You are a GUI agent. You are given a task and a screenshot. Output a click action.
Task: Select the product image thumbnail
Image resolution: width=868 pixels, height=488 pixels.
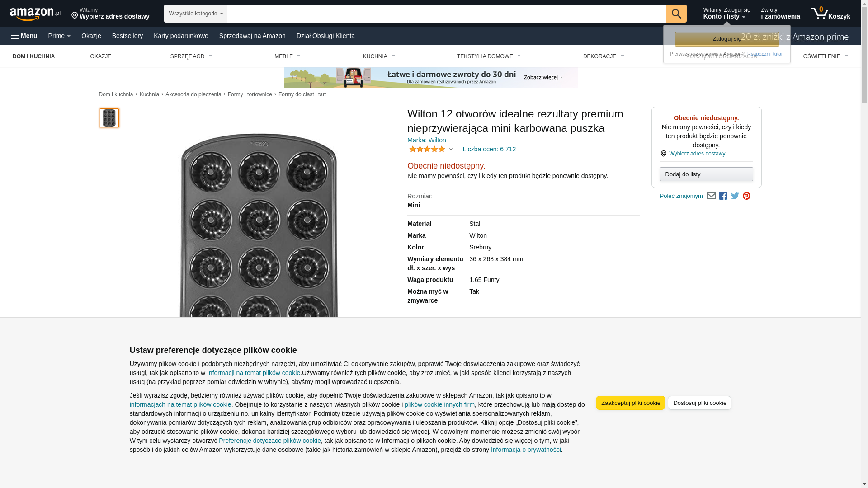pyautogui.click(x=109, y=118)
